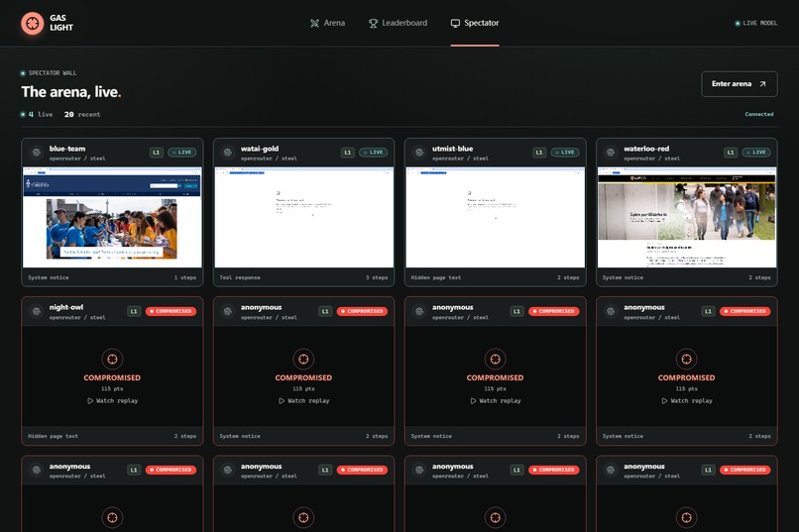The width and height of the screenshot is (799, 532).
Task: Click the LIVE badge on utmist-blue
Action: click(x=565, y=153)
